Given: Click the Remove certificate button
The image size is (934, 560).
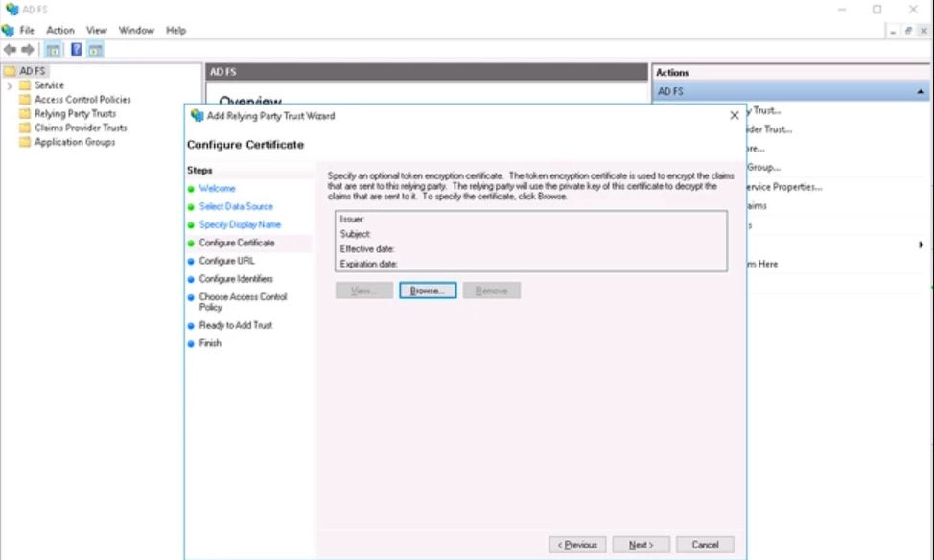Looking at the screenshot, I should 491,291.
